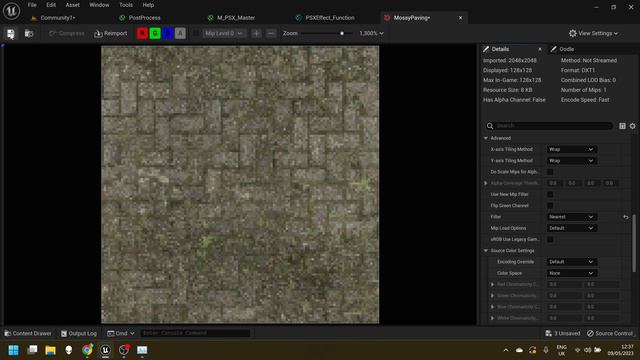The image size is (640, 360).
Task: Toggle the Alpha channel view
Action: [180, 33]
